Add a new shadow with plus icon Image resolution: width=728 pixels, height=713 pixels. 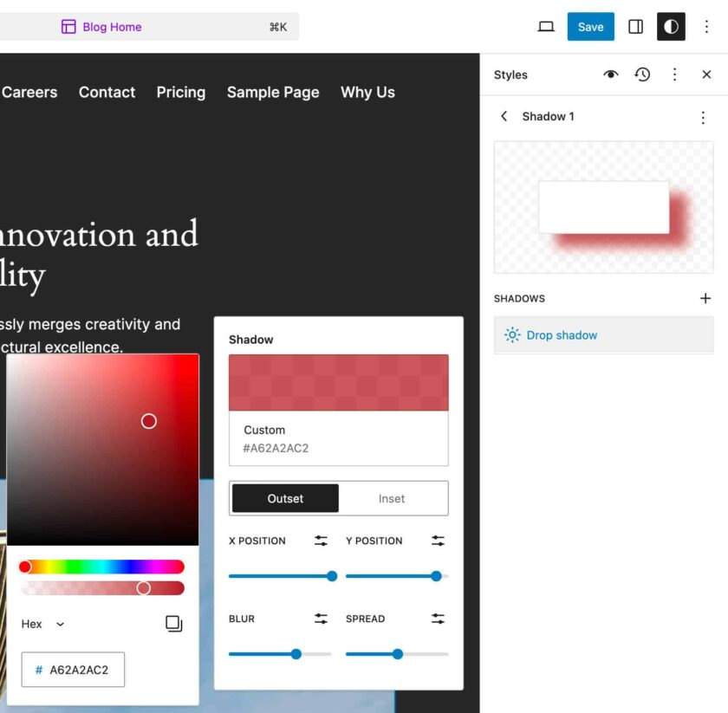click(705, 298)
